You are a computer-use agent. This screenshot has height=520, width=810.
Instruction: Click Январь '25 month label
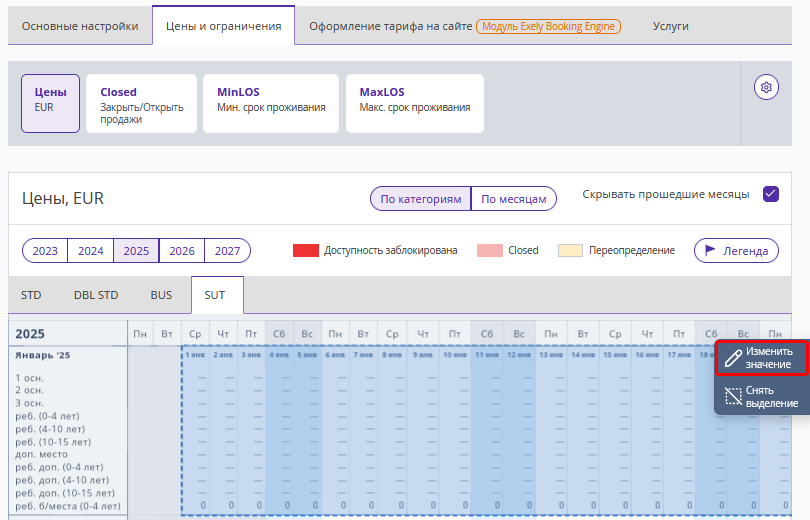pyautogui.click(x=42, y=355)
